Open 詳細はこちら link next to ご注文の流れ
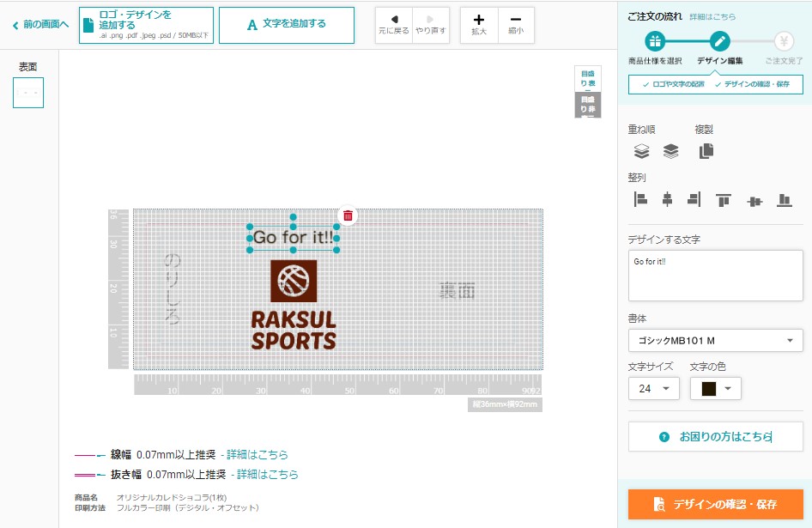This screenshot has width=812, height=528. pos(712,16)
